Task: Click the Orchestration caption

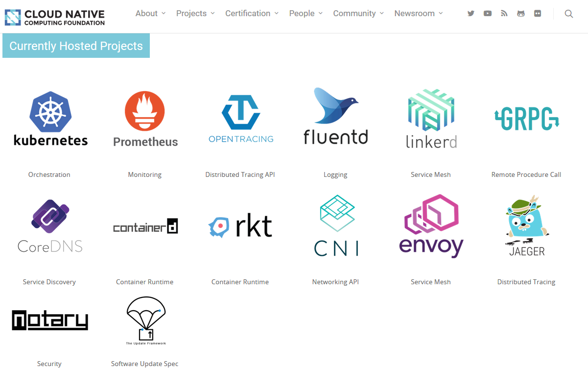Action: 49,174
